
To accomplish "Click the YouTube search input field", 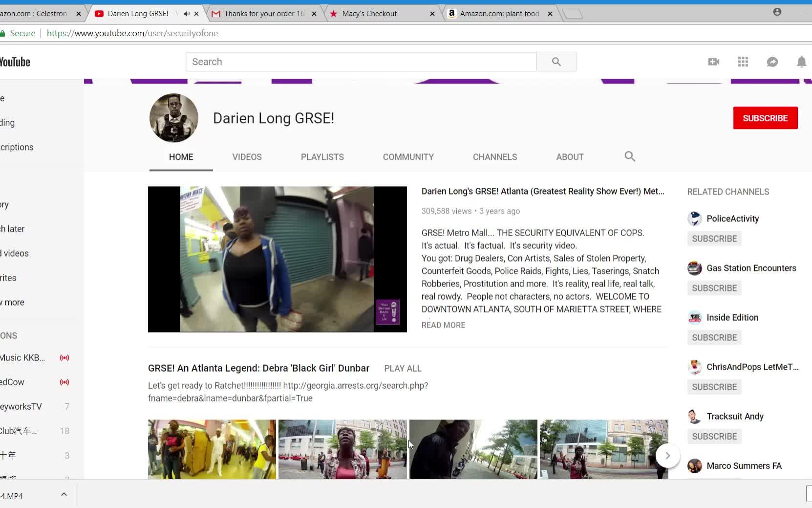I will pos(361,62).
